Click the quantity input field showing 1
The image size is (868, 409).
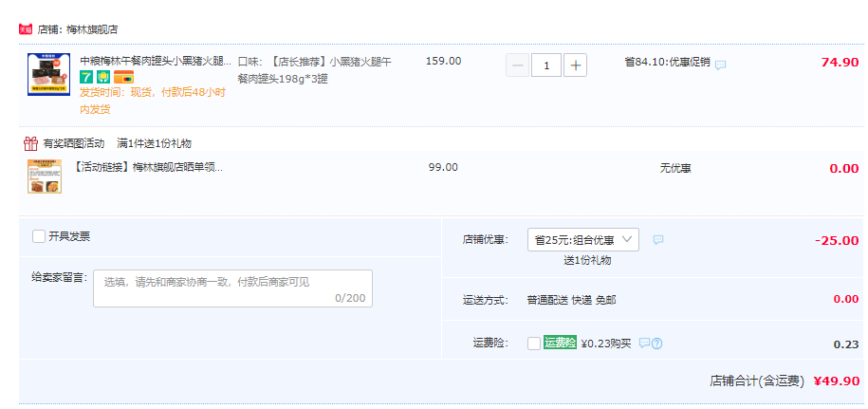pos(546,65)
